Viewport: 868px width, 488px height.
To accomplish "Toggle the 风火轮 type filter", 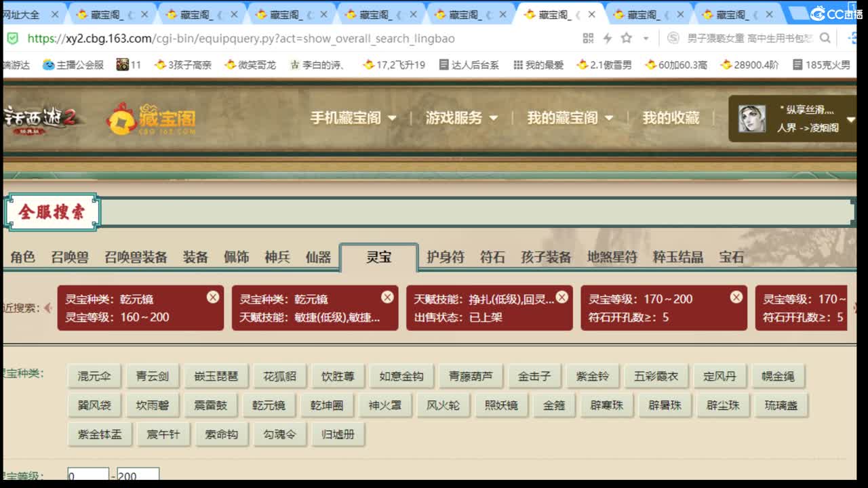I will coord(443,405).
